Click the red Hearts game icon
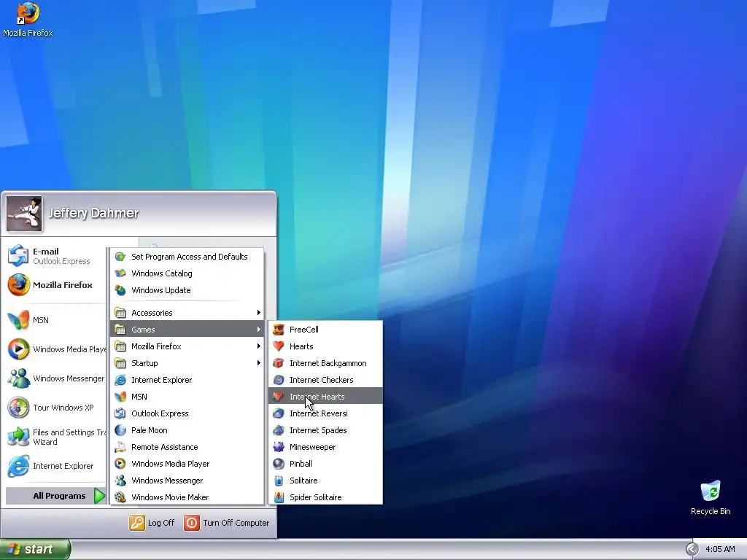Image resolution: width=747 pixels, height=560 pixels. point(279,346)
